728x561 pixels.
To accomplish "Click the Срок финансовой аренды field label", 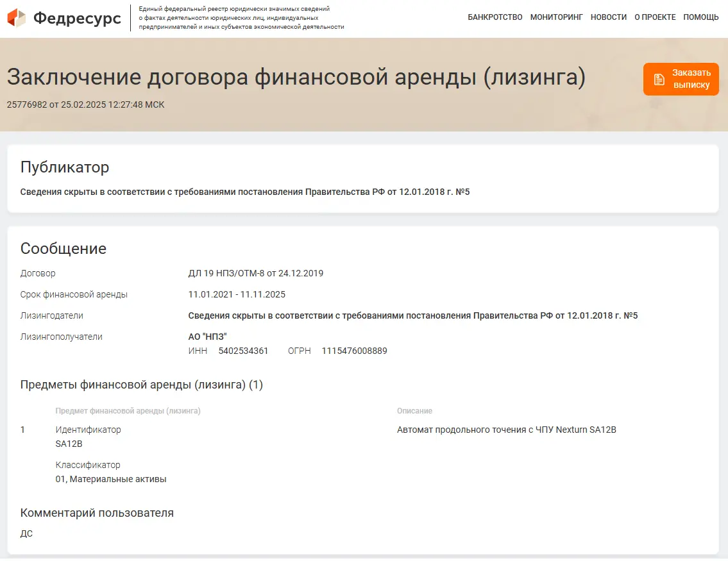I will click(74, 294).
